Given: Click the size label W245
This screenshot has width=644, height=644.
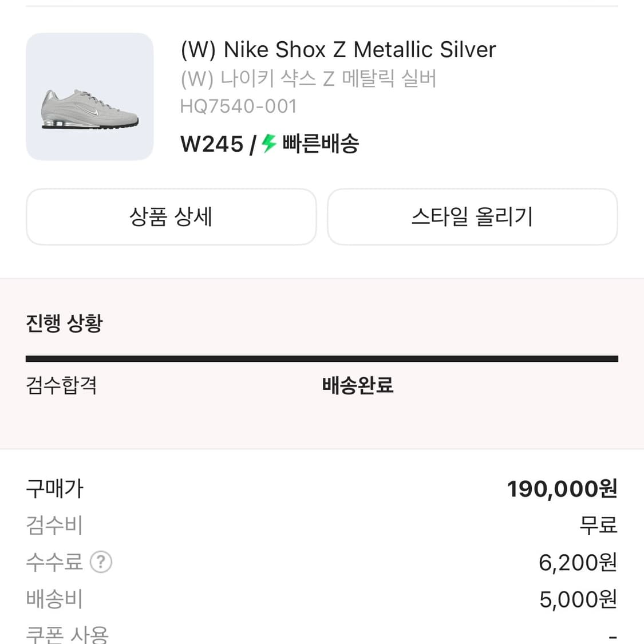Looking at the screenshot, I should coord(211,144).
